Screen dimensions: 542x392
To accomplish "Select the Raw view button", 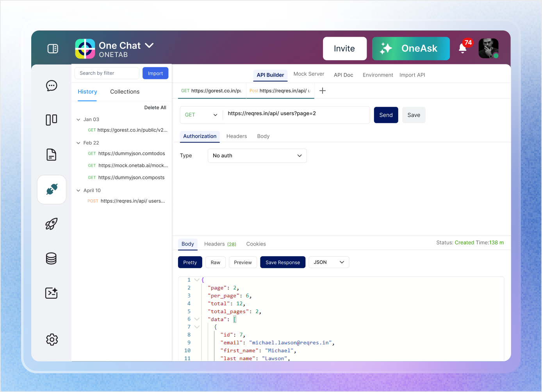I will pos(216,262).
